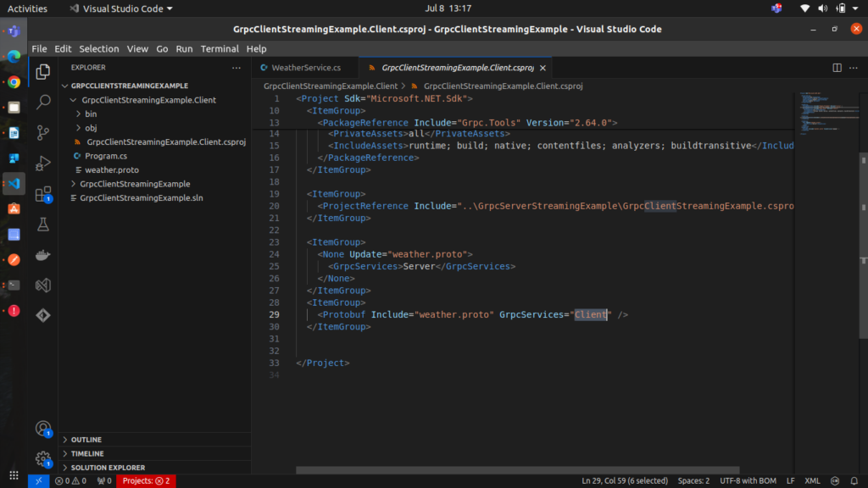Click the Manage gear icon
868x488 pixels.
click(x=43, y=459)
